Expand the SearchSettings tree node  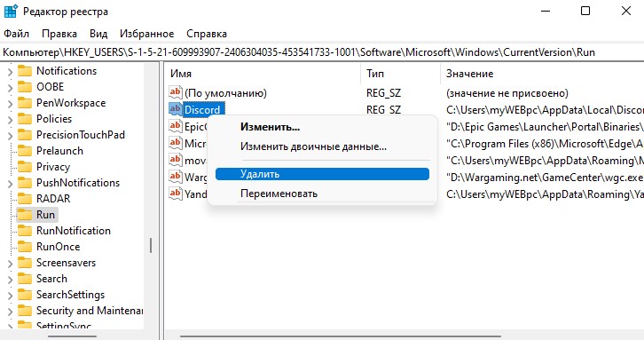(x=11, y=296)
